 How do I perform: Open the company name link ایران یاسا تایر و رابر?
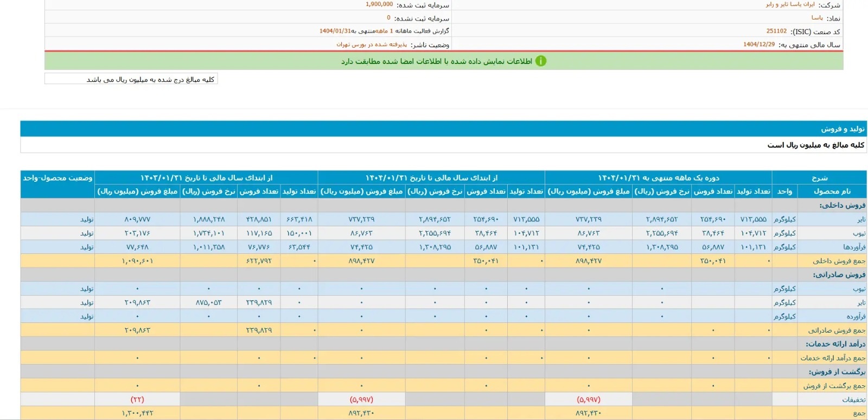pos(790,4)
